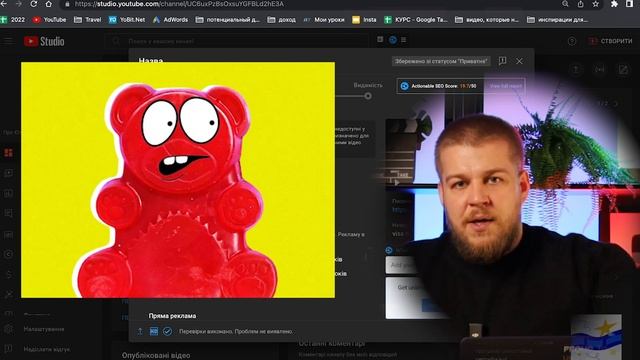Click the channel search field in Studio
The width and height of the screenshot is (640, 360).
[x=237, y=41]
